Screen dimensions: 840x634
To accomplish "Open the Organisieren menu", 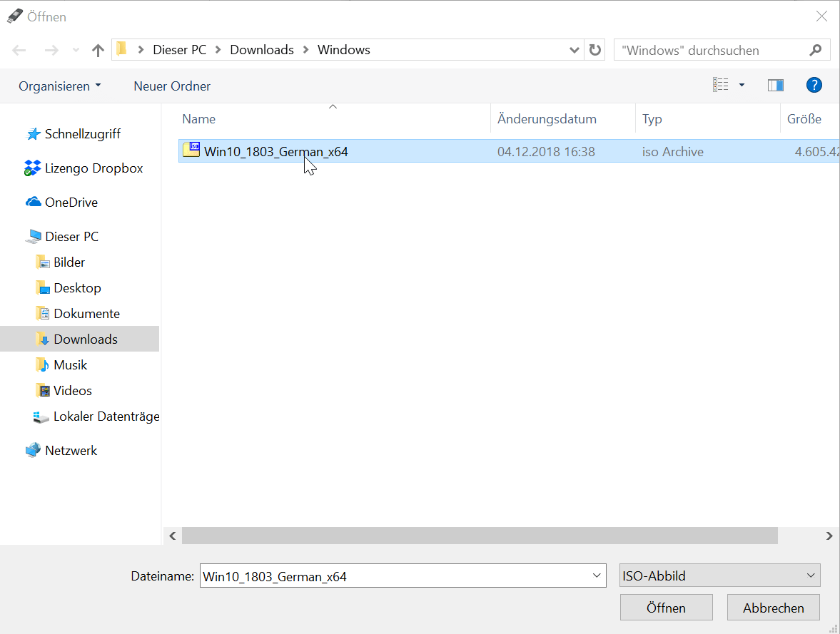I will pos(59,86).
